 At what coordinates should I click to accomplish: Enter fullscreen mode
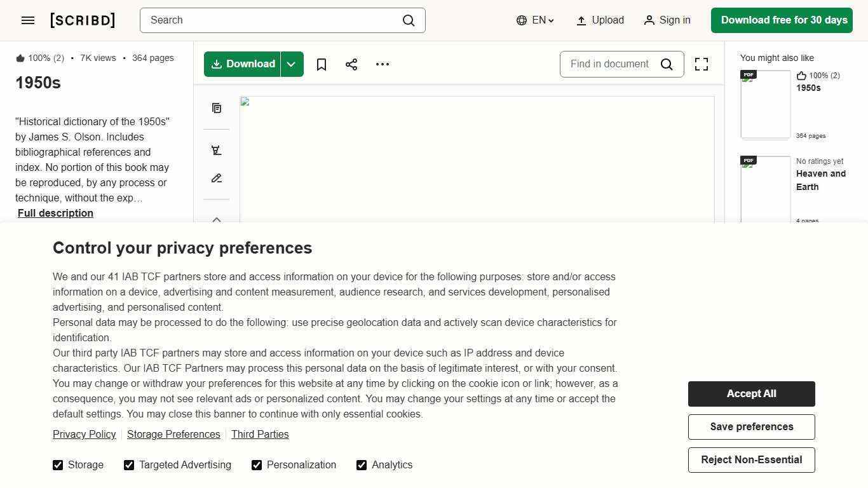[x=701, y=64]
